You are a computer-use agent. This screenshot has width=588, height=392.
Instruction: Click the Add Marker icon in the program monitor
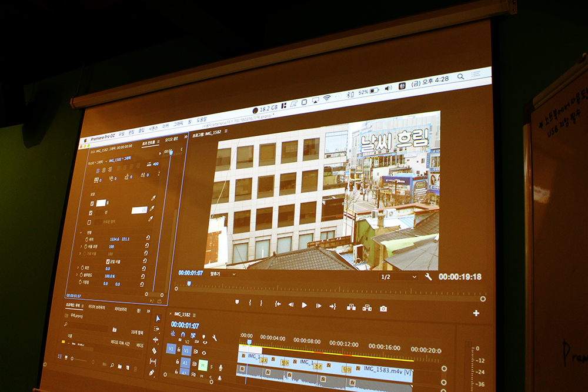click(x=237, y=302)
